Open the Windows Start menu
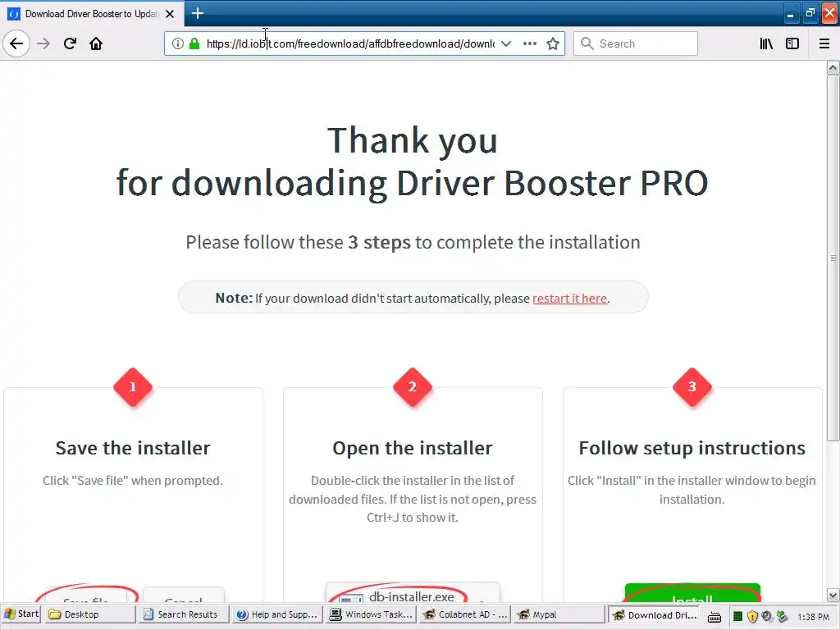 pyautogui.click(x=21, y=614)
